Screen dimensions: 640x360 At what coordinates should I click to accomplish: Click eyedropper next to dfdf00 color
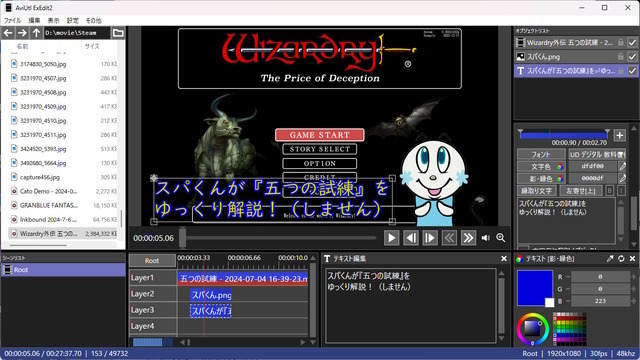click(622, 167)
